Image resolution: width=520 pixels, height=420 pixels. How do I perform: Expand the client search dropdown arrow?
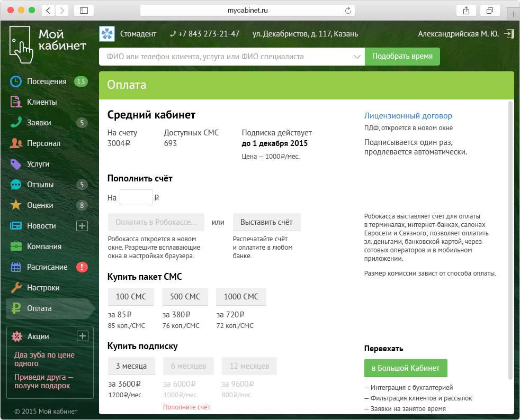(x=357, y=57)
